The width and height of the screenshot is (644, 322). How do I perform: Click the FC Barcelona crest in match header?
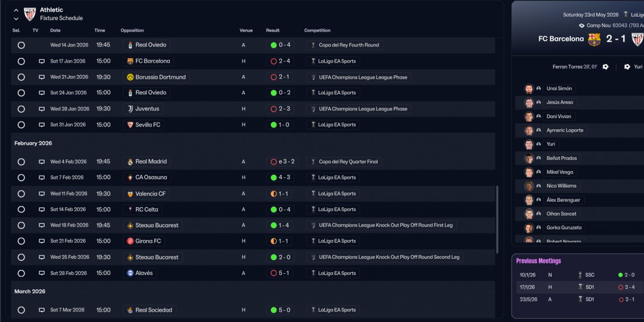pos(594,39)
